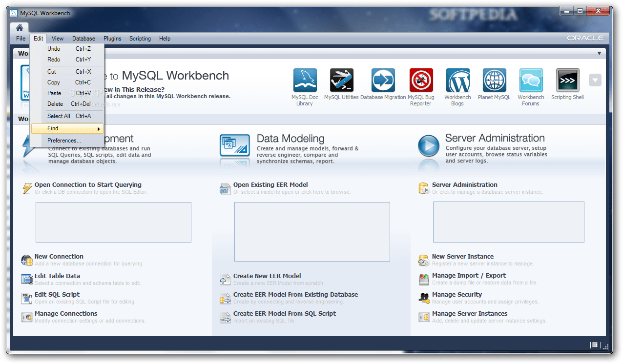Choose Select All in the Edit menu

point(67,116)
